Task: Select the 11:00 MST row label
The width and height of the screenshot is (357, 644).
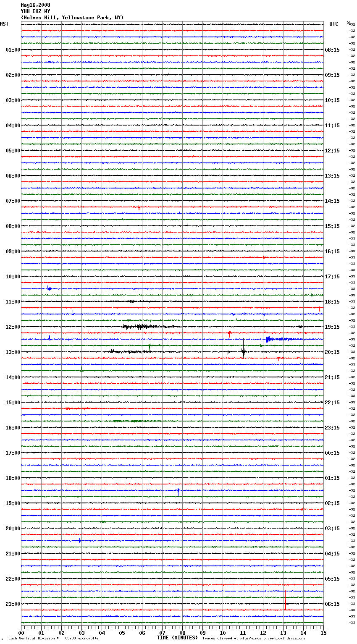Action: [13, 302]
